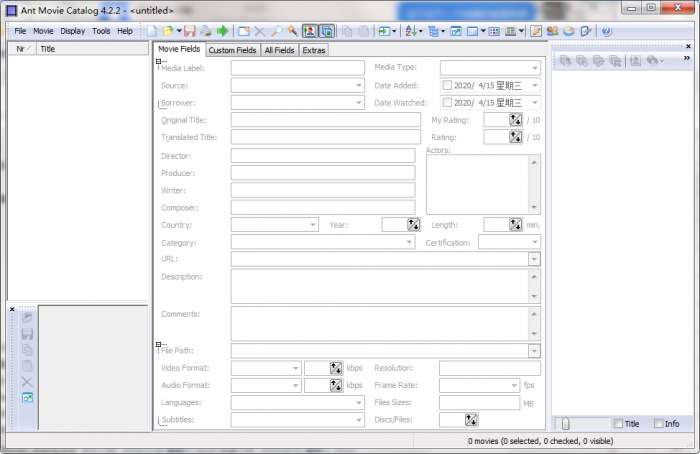Click the extras panel portrait picture icon
This screenshot has height=454, width=700.
(635, 60)
